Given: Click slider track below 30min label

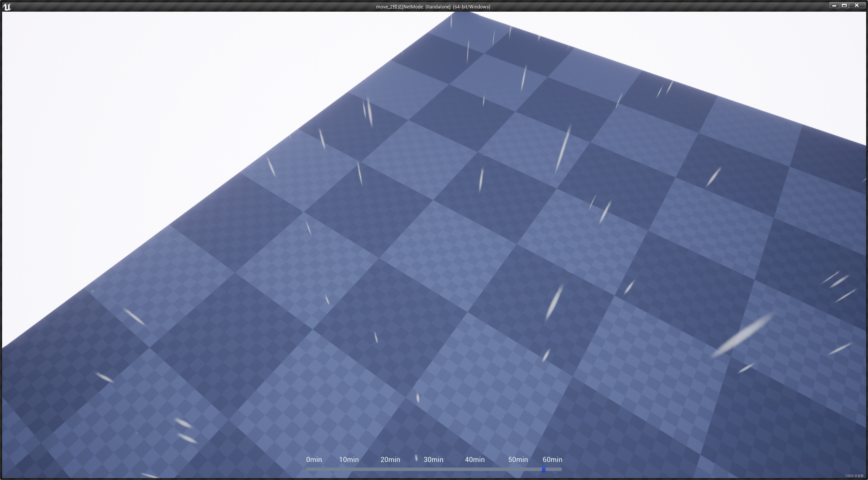Looking at the screenshot, I should coord(433,469).
